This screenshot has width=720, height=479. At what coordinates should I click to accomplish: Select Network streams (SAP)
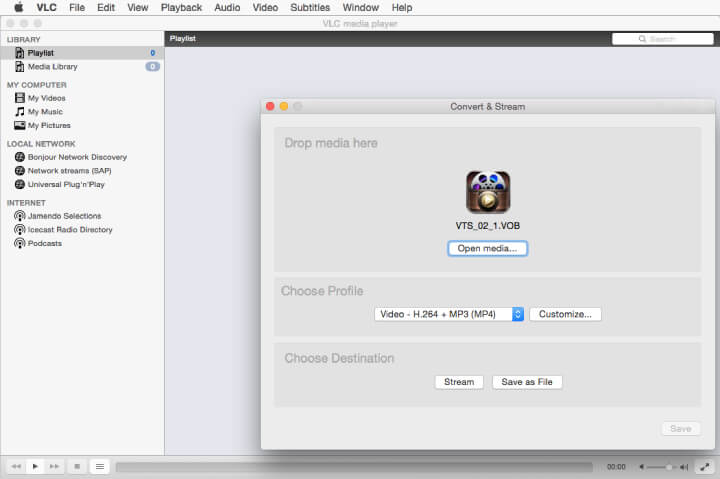(69, 170)
